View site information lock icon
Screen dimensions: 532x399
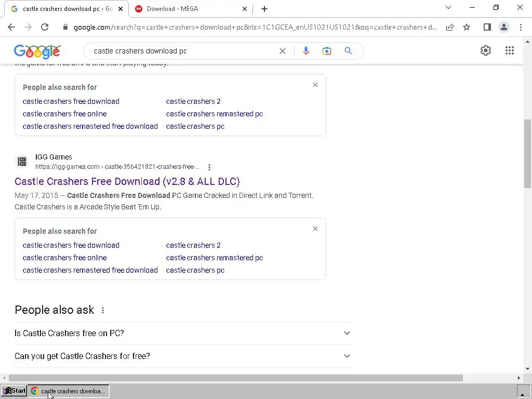[x=65, y=27]
